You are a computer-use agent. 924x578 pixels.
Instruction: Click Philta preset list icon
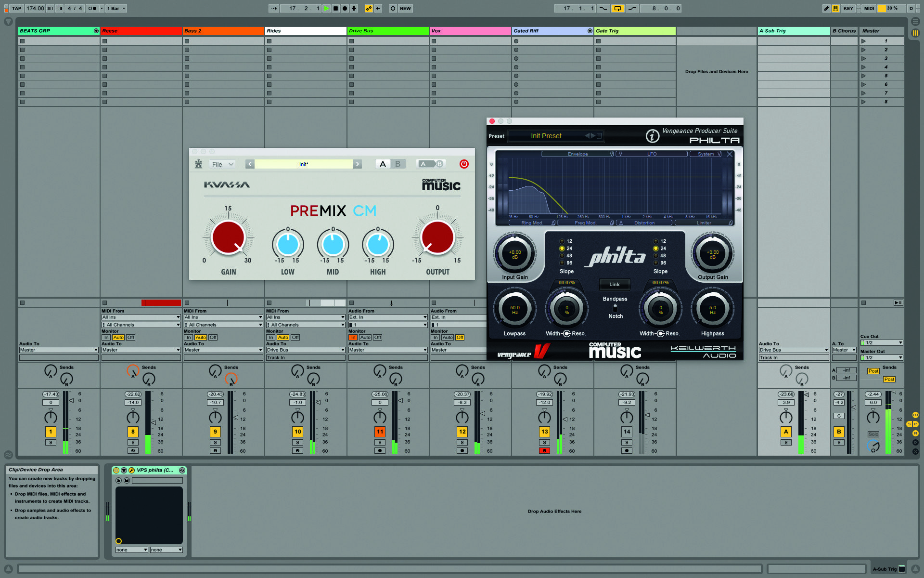point(599,136)
